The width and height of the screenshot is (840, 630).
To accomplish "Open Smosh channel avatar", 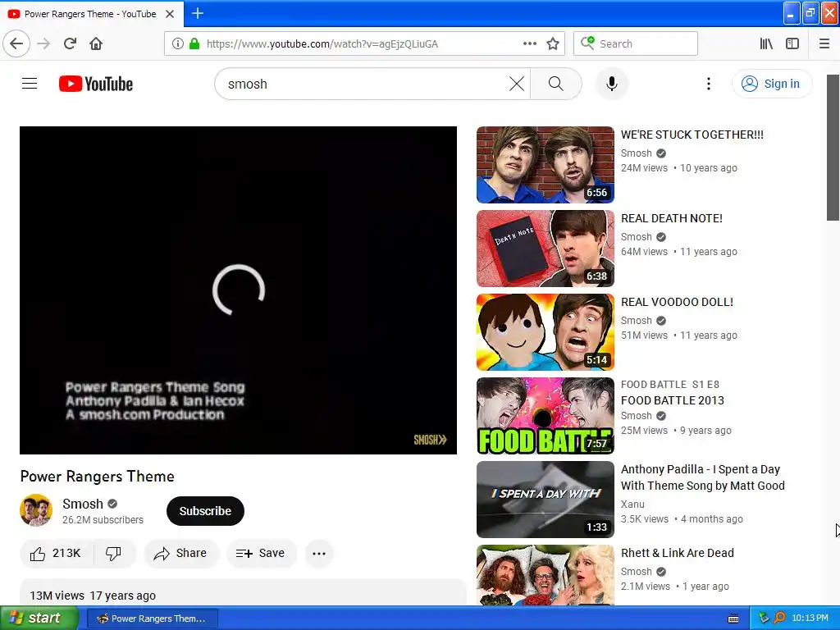I will point(36,510).
